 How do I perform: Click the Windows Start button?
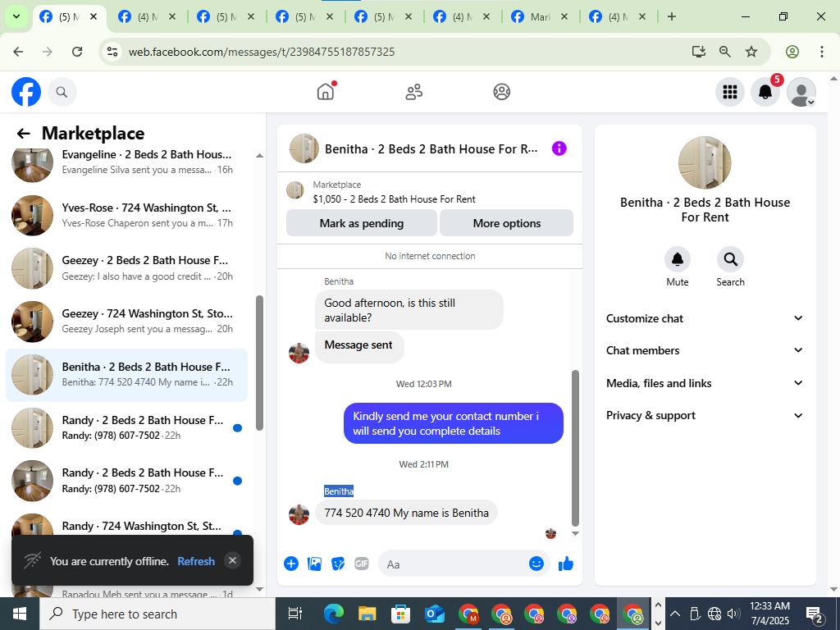20,614
